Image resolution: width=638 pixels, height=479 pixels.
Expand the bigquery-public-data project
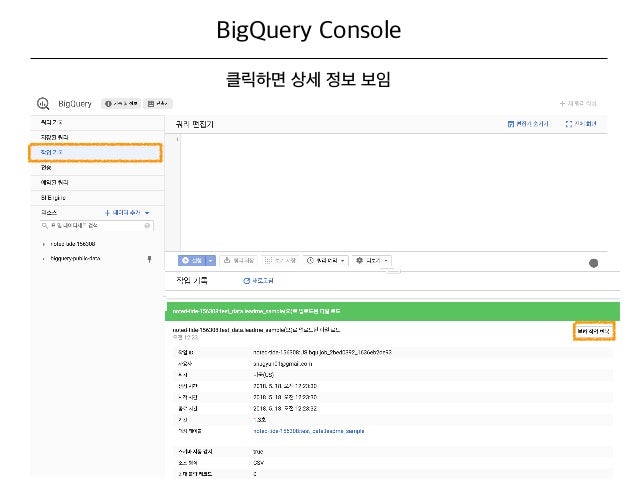coord(44,259)
